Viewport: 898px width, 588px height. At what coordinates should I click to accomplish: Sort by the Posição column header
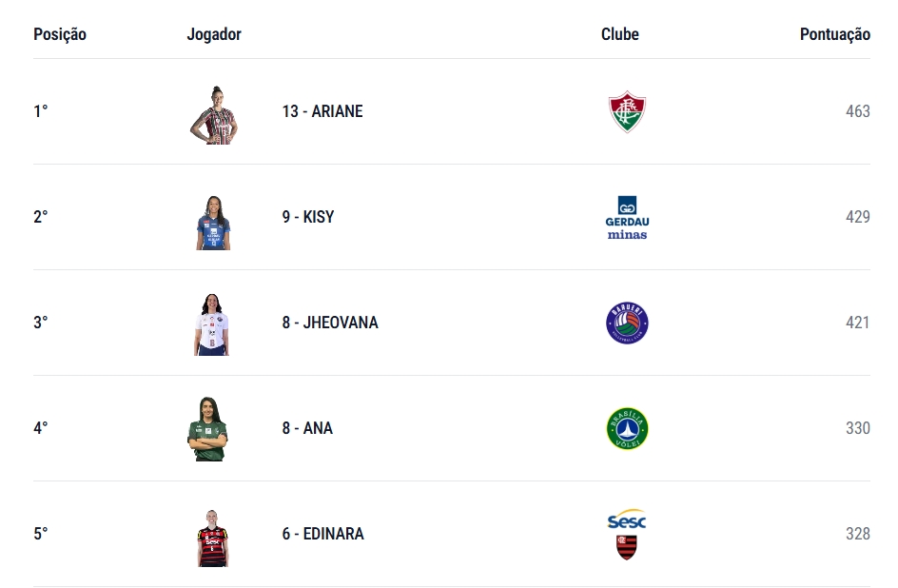click(60, 34)
